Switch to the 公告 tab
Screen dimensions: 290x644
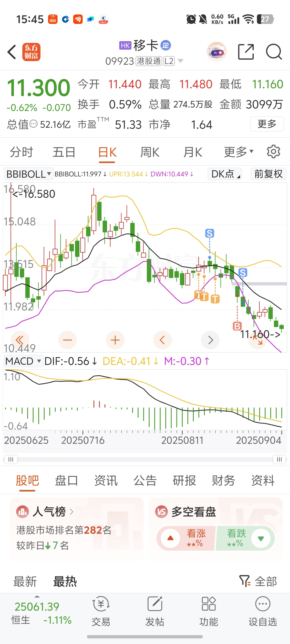pyautogui.click(x=145, y=480)
